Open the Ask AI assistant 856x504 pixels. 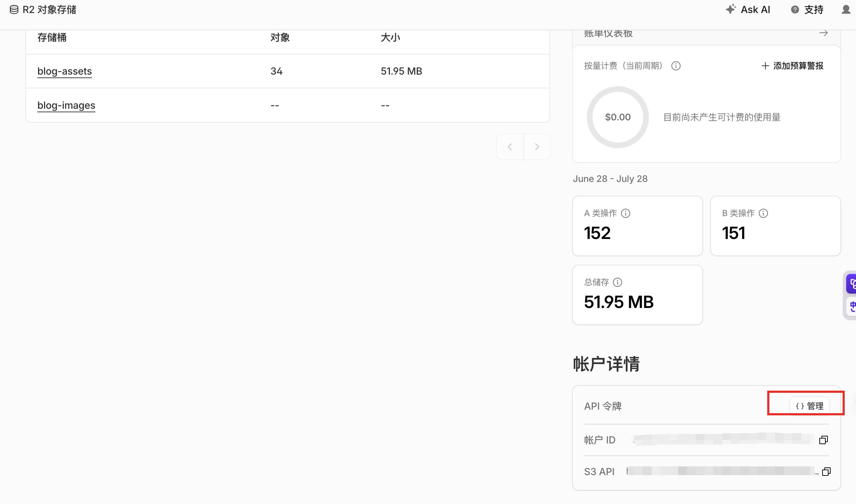pyautogui.click(x=748, y=10)
